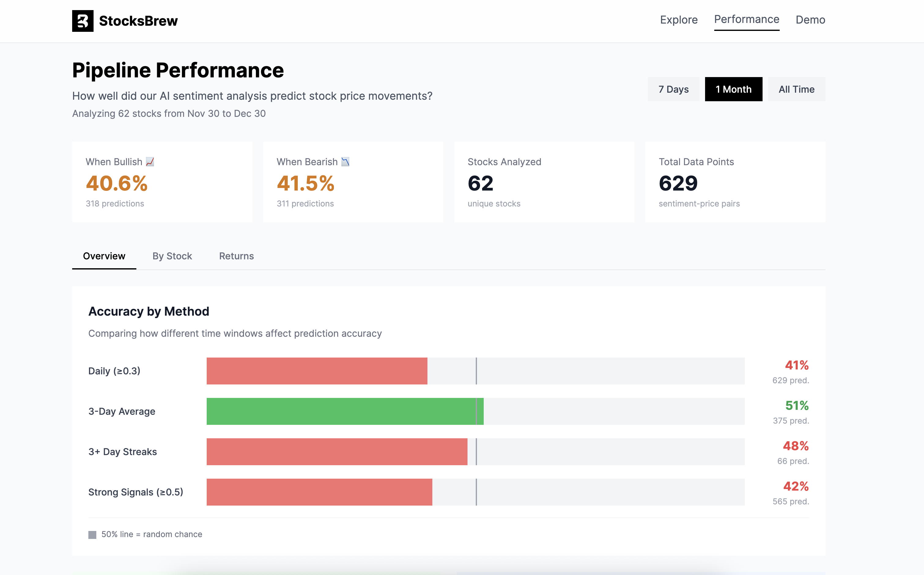
Task: Click the 3+ Day Streaks red bar
Action: [337, 451]
